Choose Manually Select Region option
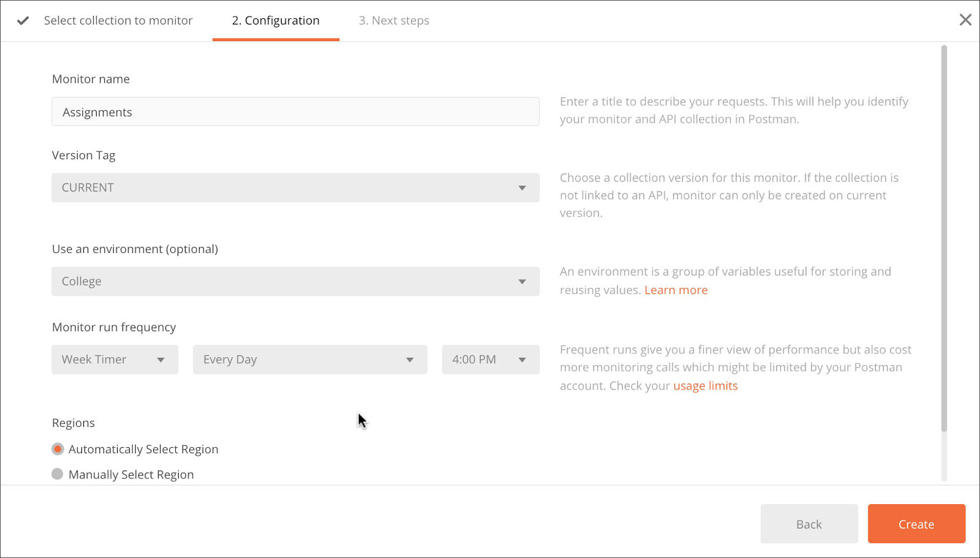The image size is (980, 558). [x=58, y=474]
